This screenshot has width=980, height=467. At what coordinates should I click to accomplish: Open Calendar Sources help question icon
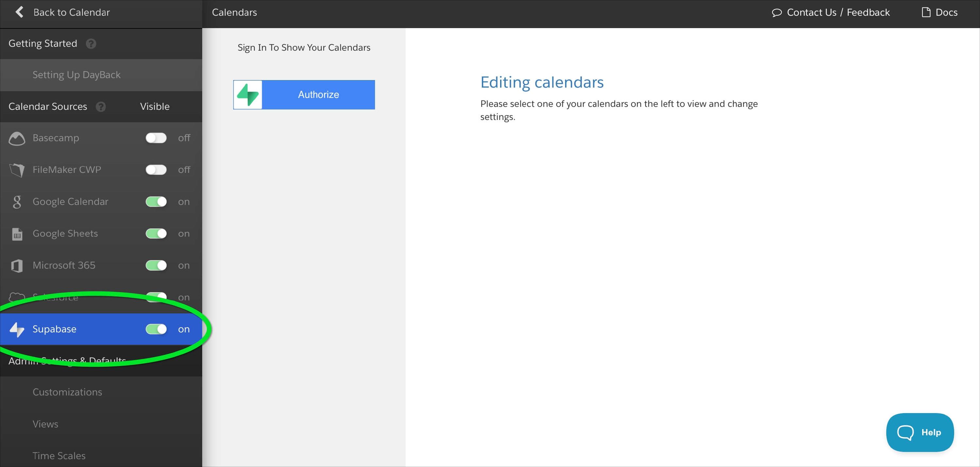[101, 107]
